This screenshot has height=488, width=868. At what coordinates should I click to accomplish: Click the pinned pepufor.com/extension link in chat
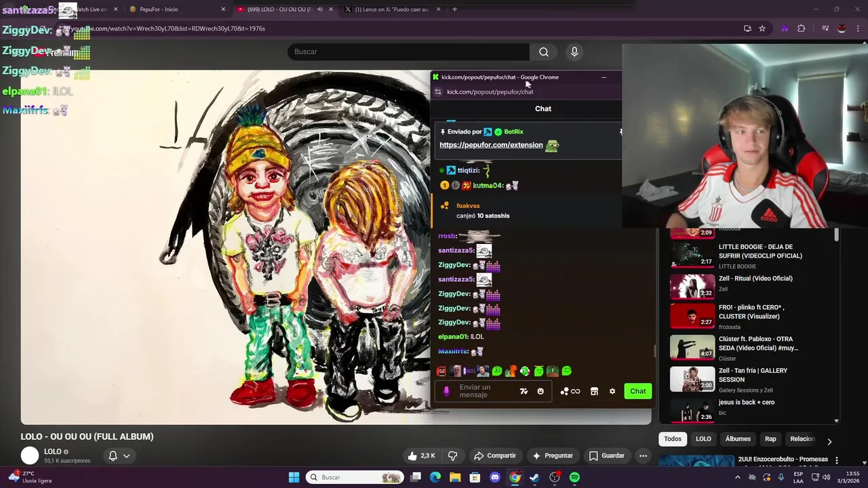point(491,145)
